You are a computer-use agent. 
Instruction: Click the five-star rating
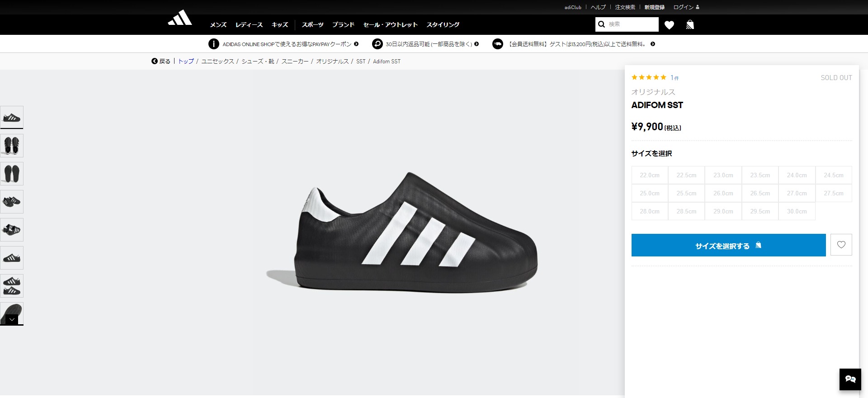pyautogui.click(x=649, y=77)
